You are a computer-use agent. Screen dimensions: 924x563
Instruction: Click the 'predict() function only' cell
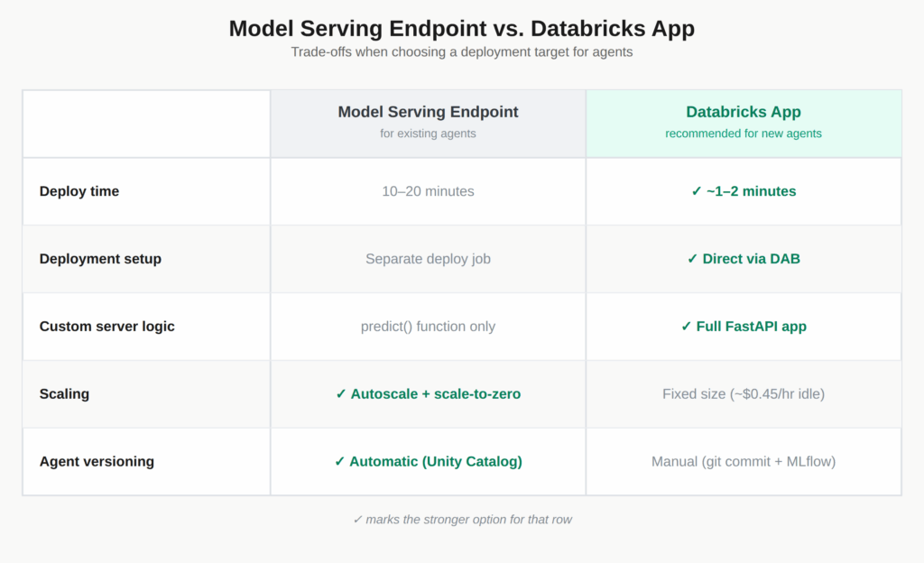(x=428, y=327)
